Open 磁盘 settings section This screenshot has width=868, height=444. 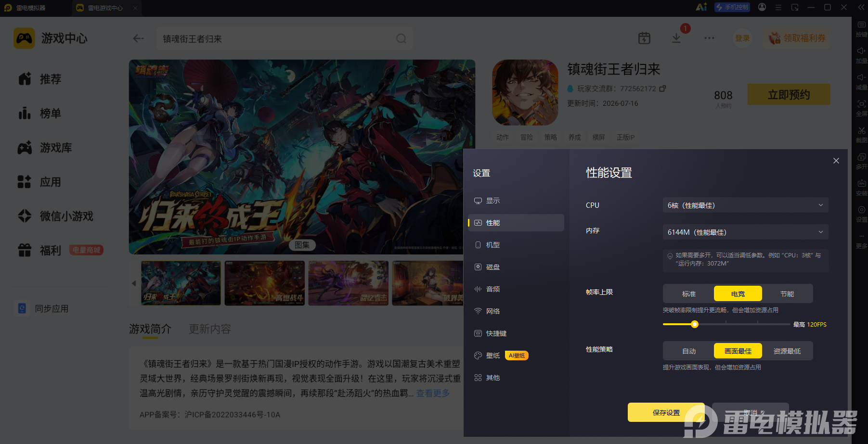pyautogui.click(x=516, y=267)
